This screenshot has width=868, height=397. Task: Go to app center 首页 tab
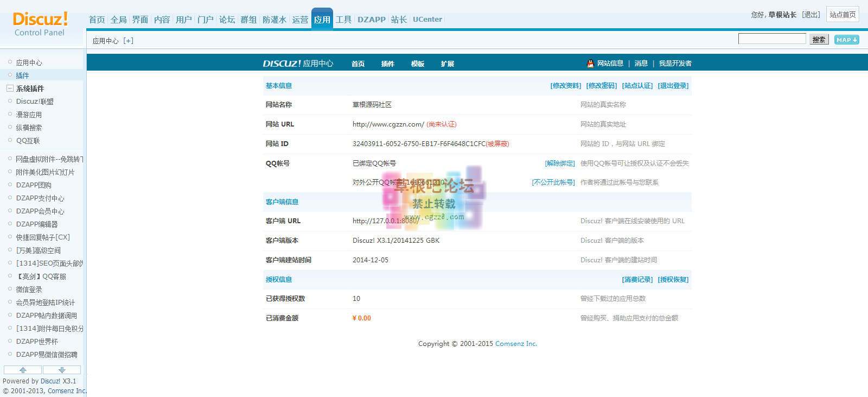tap(358, 64)
